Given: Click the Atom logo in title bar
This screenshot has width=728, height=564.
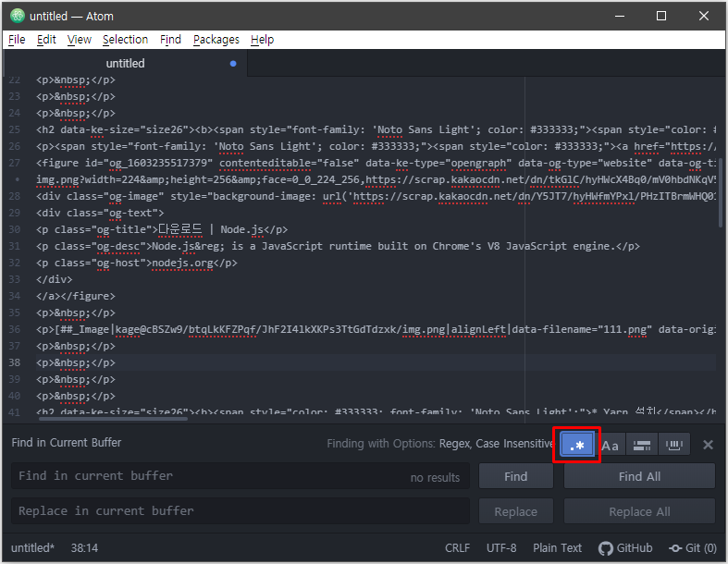Looking at the screenshot, I should 18,16.
